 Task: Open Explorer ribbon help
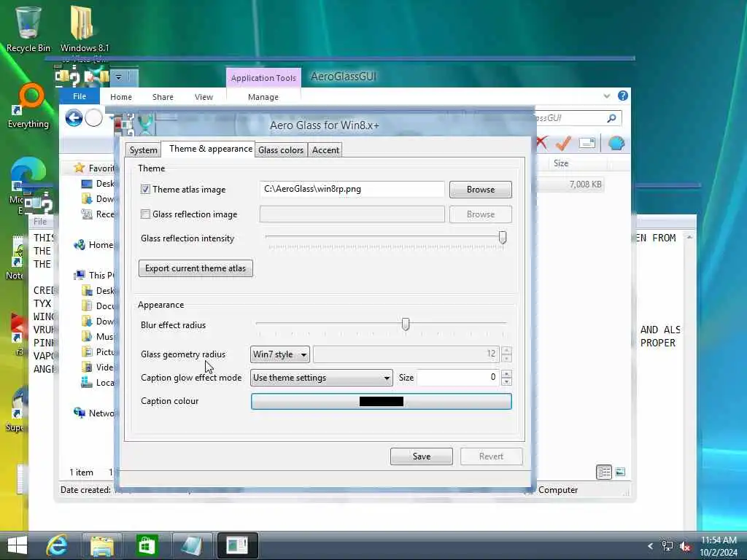(x=623, y=96)
